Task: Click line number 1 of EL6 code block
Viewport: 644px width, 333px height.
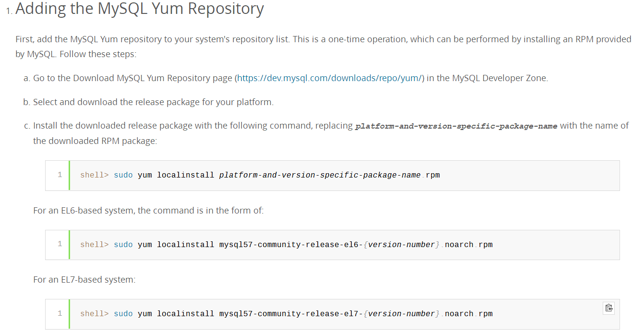Action: tap(60, 244)
